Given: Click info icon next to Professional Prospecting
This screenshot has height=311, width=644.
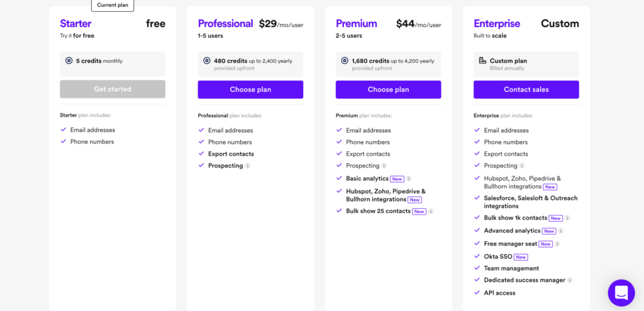Looking at the screenshot, I should 248,166.
